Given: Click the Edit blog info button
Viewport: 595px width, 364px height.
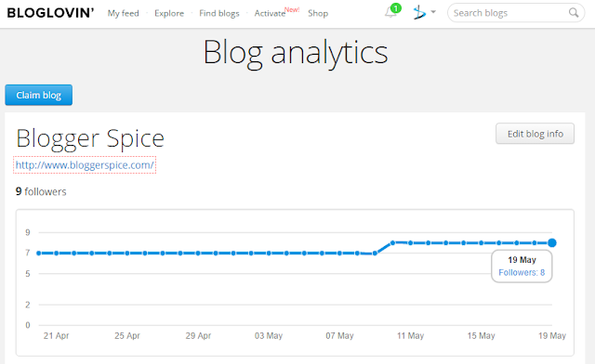Looking at the screenshot, I should pyautogui.click(x=535, y=134).
